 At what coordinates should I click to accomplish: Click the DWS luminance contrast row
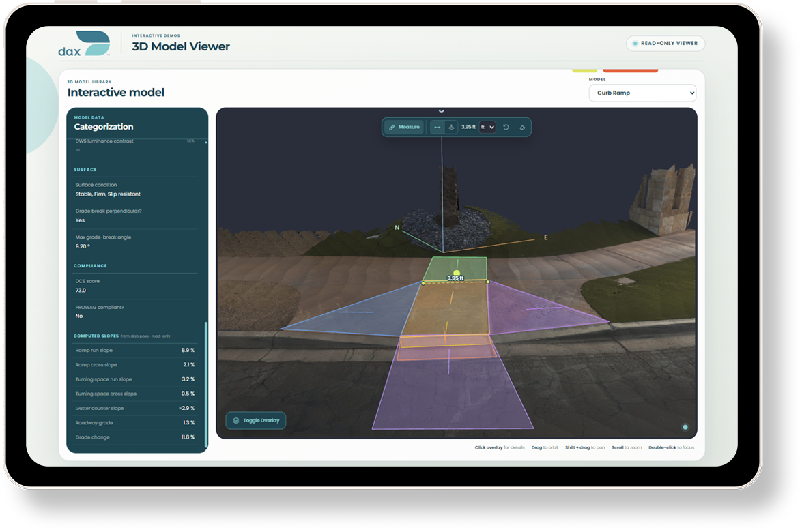click(135, 145)
